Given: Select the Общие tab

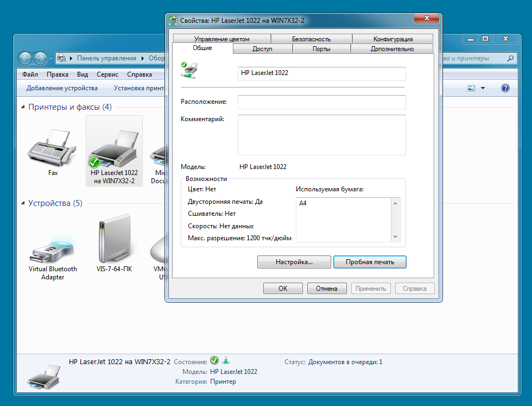Looking at the screenshot, I should 202,48.
